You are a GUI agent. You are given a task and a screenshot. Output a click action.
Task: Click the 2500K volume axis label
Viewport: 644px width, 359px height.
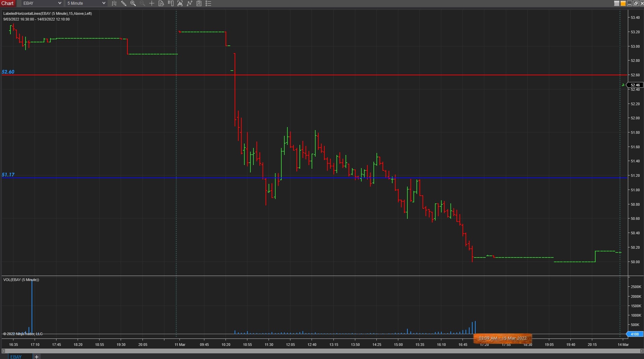(x=636, y=287)
